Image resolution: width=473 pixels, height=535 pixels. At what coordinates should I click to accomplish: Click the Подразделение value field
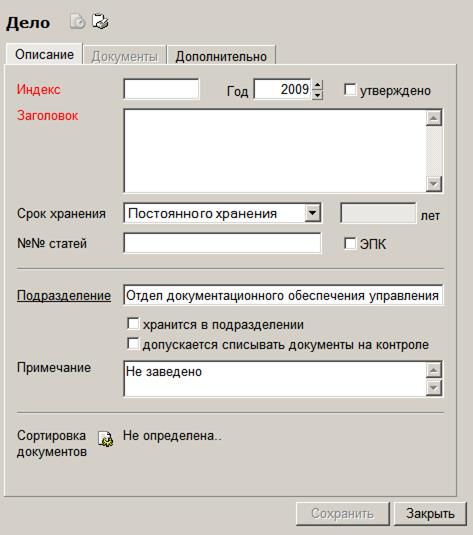283,295
